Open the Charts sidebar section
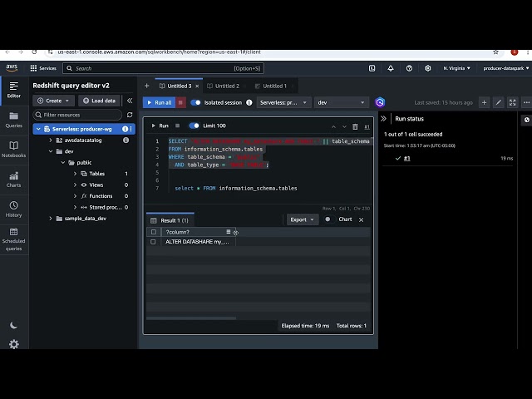This screenshot has width=532, height=399. pos(14,180)
